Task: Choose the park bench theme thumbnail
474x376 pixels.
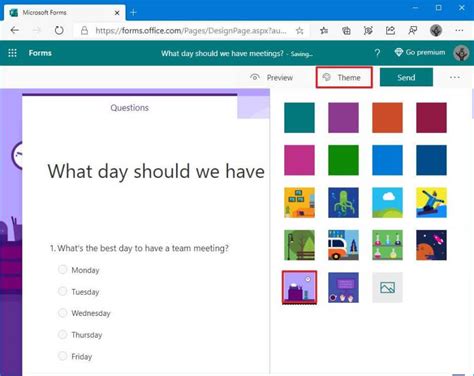Action: 299,245
